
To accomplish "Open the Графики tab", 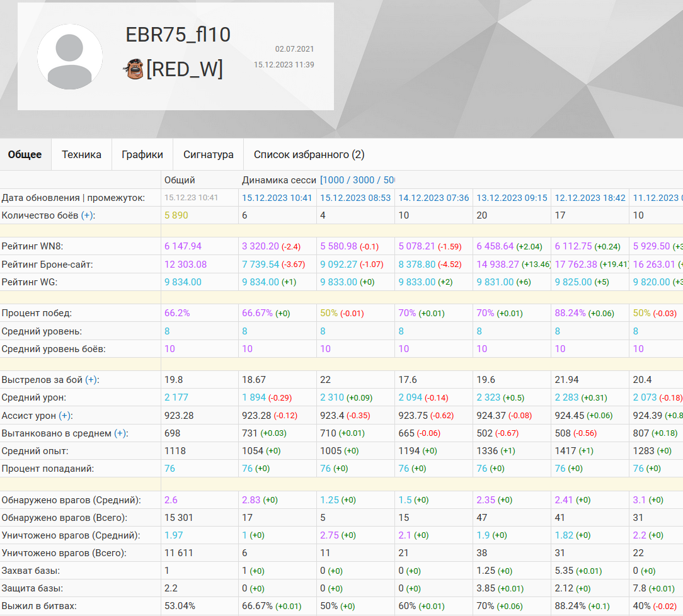I will click(142, 154).
